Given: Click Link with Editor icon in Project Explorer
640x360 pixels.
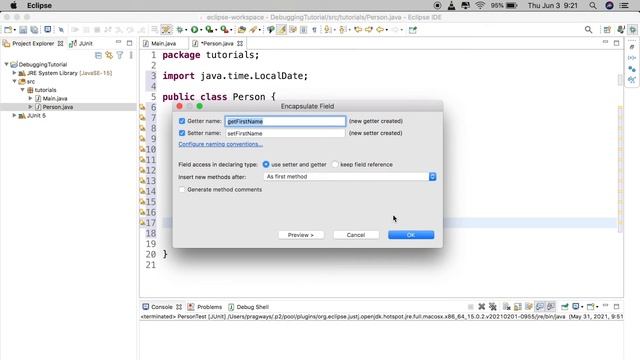Looking at the screenshot, I should pyautogui.click(x=109, y=55).
